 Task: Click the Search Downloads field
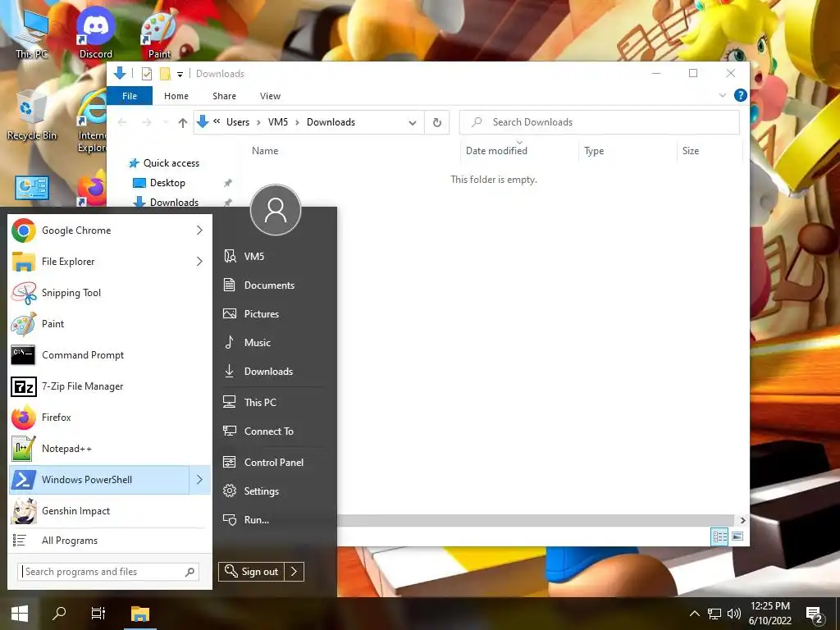[600, 122]
